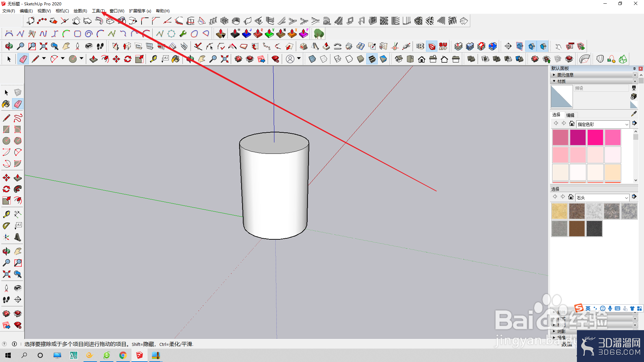
Task: Choose the Pan hand tool in left toolbar
Action: (x=18, y=251)
